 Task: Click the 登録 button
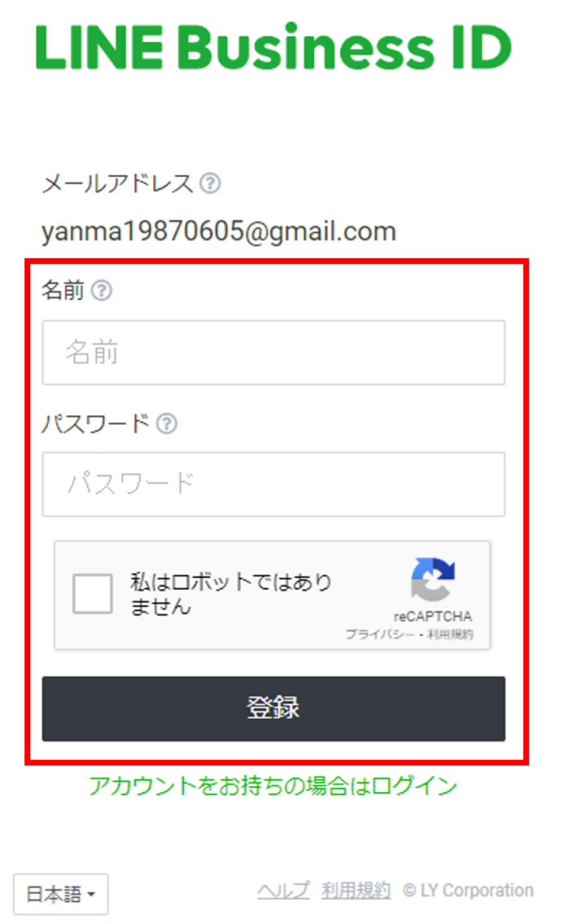tap(273, 709)
